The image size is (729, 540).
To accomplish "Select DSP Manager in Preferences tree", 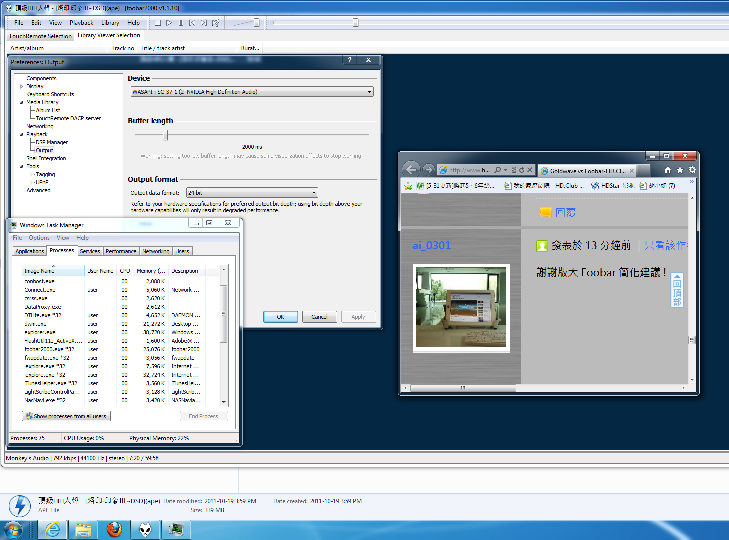I will (52, 142).
